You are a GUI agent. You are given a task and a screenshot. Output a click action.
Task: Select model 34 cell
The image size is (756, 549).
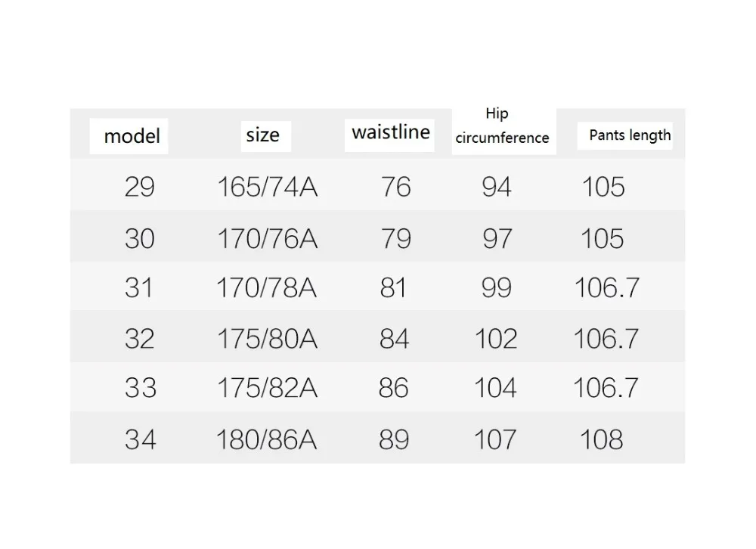(141, 439)
